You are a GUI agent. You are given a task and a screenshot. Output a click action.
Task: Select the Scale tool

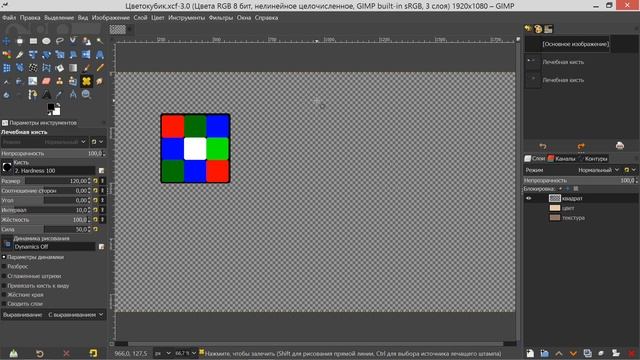coord(60,55)
